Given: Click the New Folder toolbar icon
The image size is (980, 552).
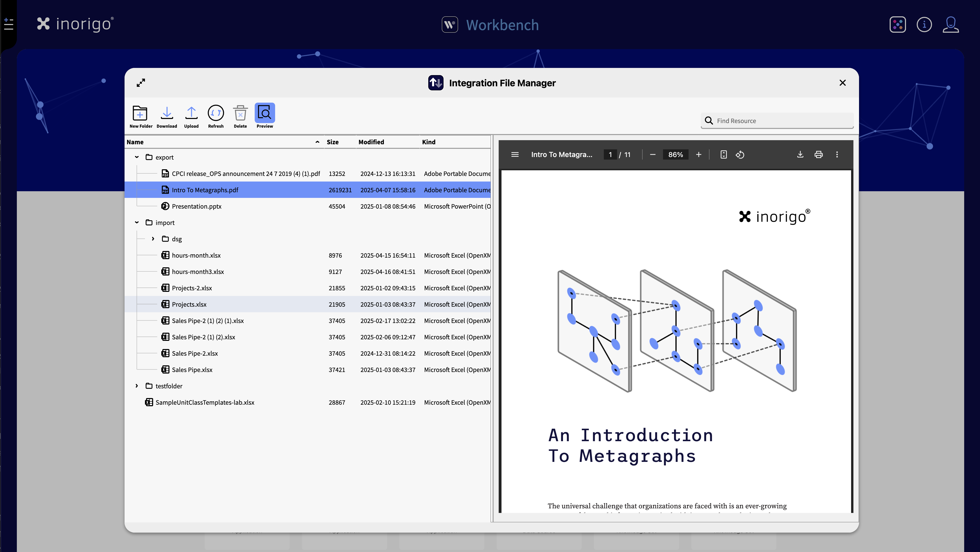Looking at the screenshot, I should (x=140, y=114).
